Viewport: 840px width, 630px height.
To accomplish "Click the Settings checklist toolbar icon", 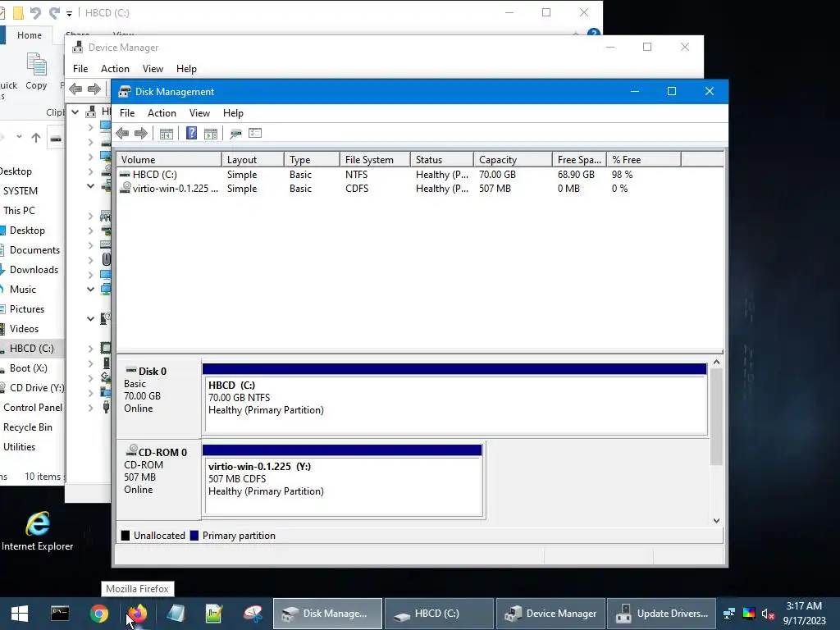I will pos(255,134).
